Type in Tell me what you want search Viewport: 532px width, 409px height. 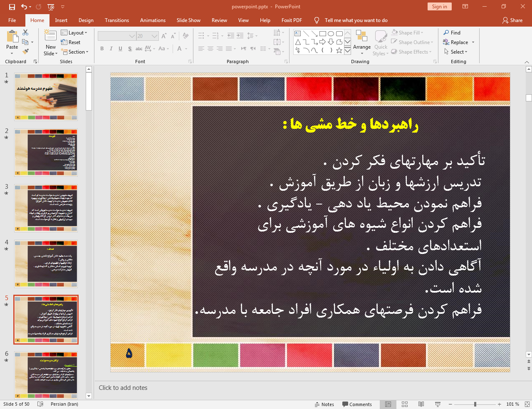(356, 20)
